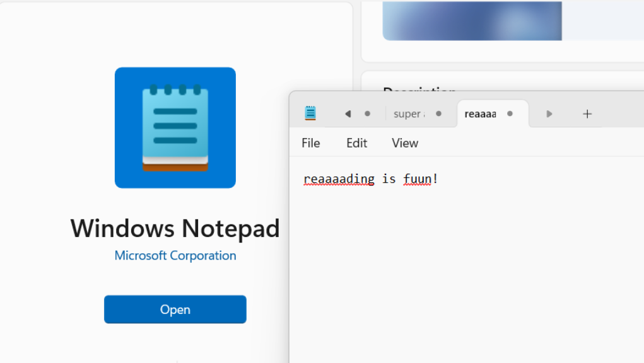
Task: Click the Notepad icon in the tab bar
Action: [x=310, y=113]
